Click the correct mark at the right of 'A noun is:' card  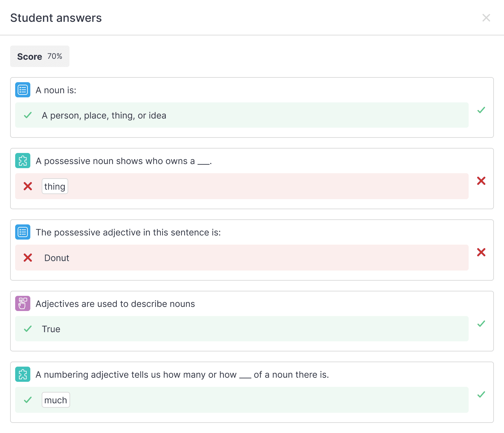(481, 110)
